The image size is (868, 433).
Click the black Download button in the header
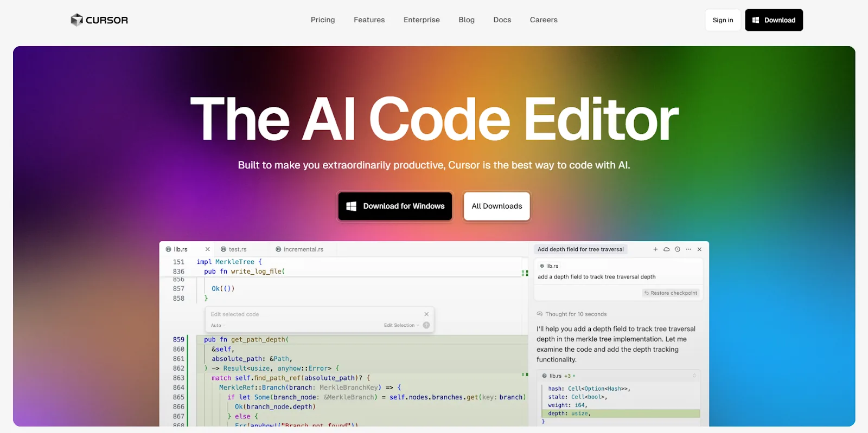click(774, 20)
